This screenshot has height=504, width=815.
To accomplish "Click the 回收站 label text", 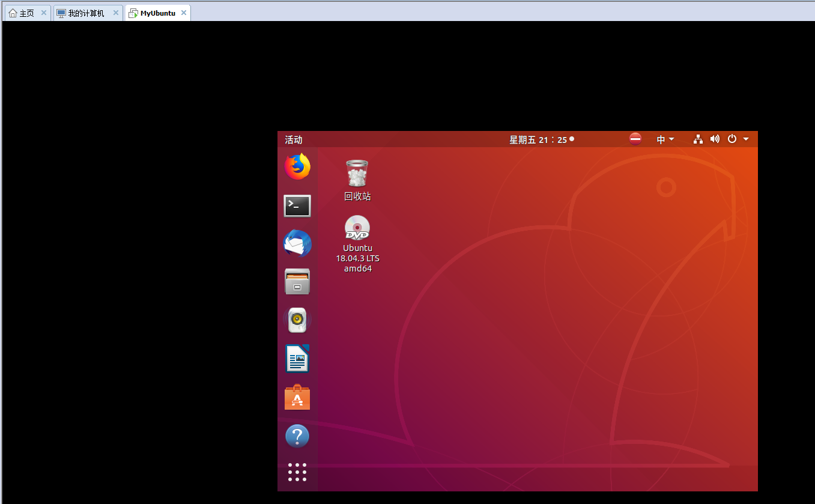I will [x=357, y=196].
